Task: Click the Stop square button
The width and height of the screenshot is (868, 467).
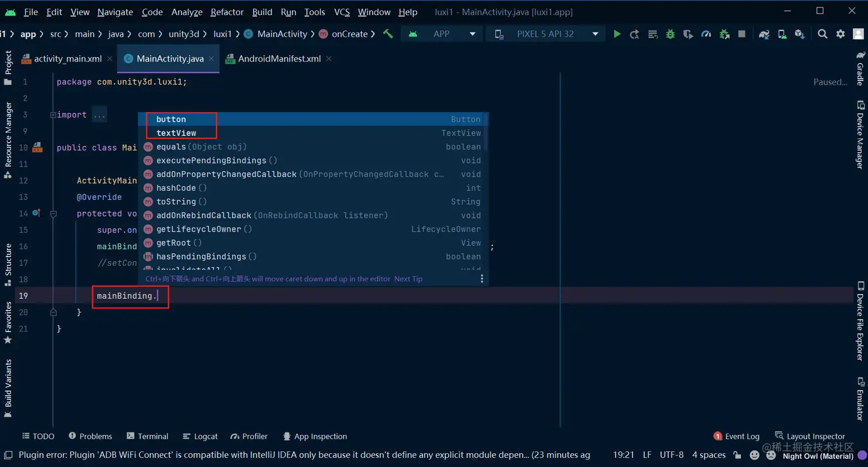Action: pos(742,34)
